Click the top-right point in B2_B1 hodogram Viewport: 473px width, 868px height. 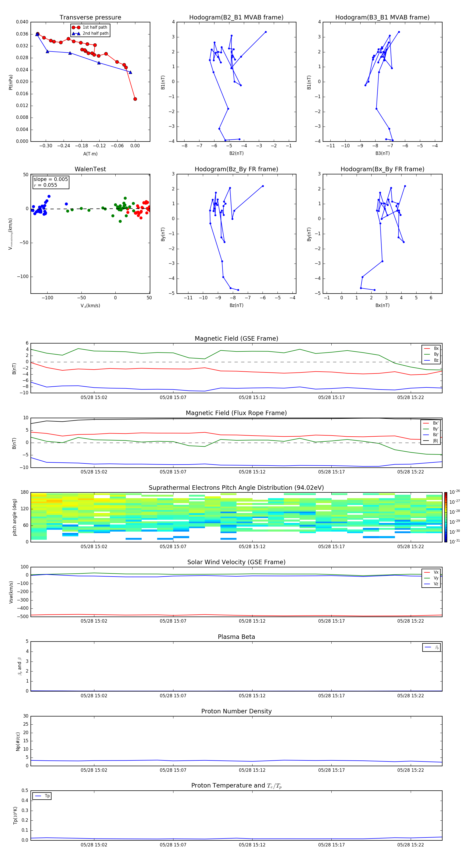pyautogui.click(x=266, y=32)
